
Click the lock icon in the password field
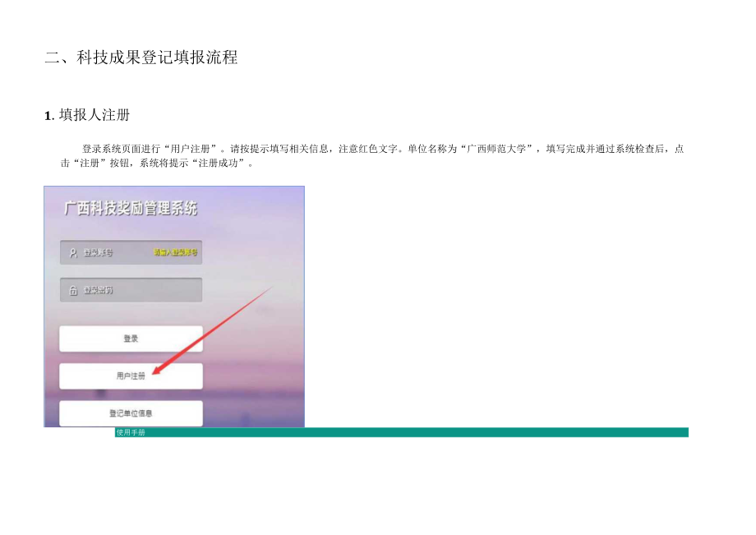[x=71, y=289]
